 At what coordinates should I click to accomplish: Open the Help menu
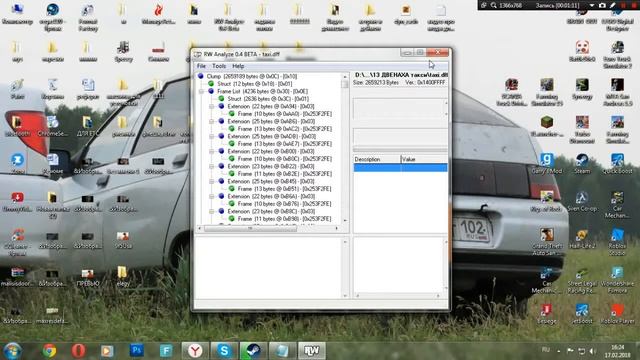(238, 66)
